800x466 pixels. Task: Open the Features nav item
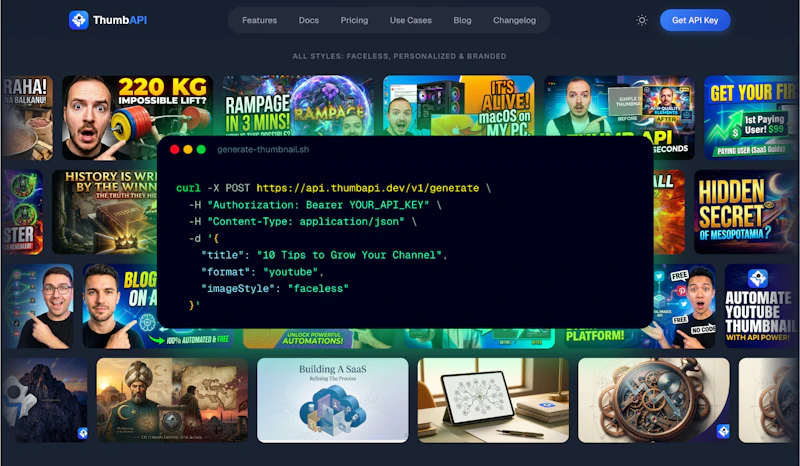pos(259,20)
